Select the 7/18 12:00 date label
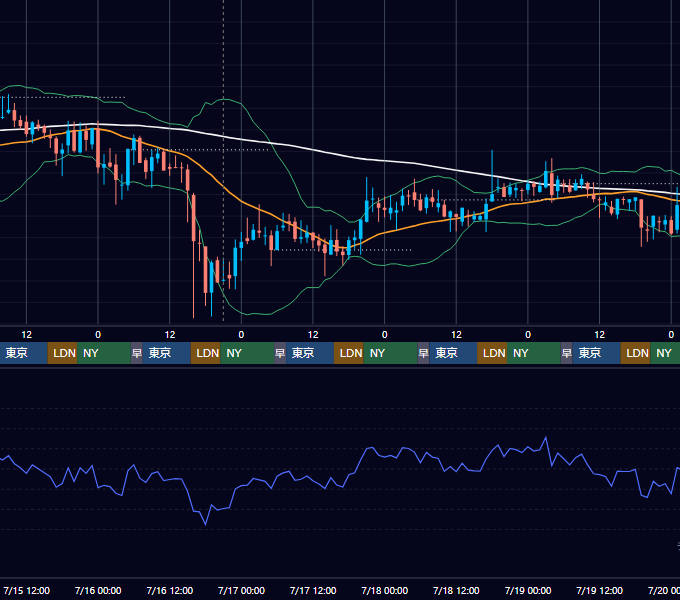The width and height of the screenshot is (680, 600). coord(456,590)
